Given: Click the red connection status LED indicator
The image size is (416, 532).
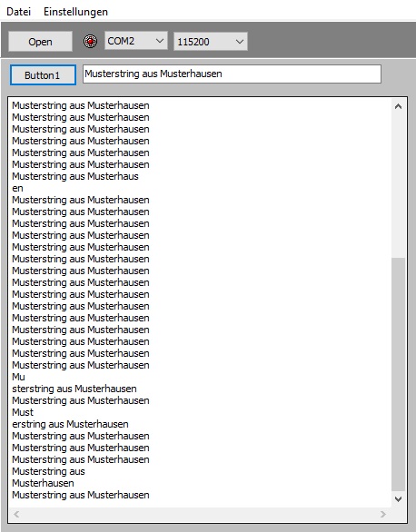Looking at the screenshot, I should pos(90,42).
